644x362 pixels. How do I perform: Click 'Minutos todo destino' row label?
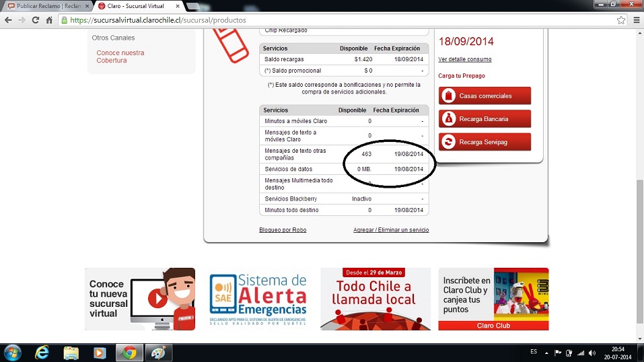(291, 210)
